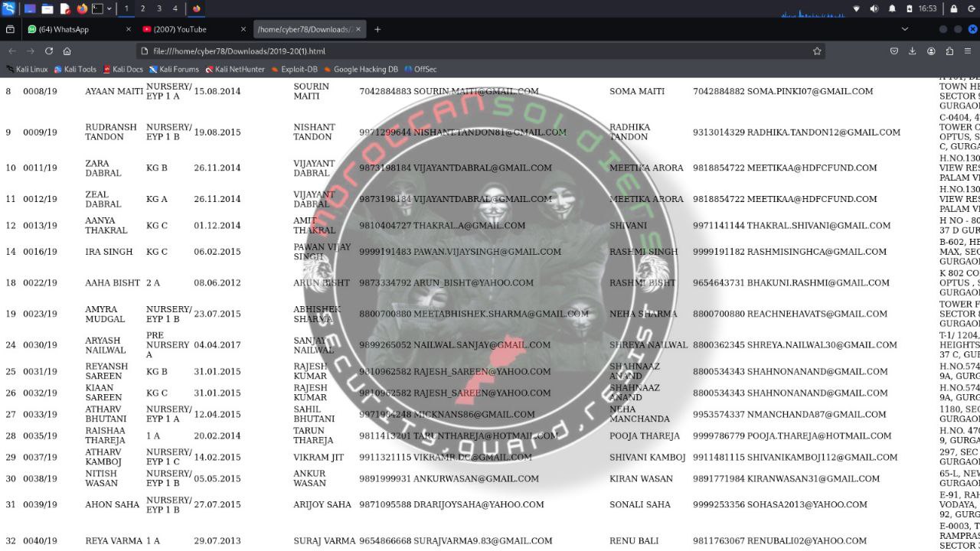This screenshot has height=551, width=980.
Task: Close the YouTube tab
Action: [243, 29]
